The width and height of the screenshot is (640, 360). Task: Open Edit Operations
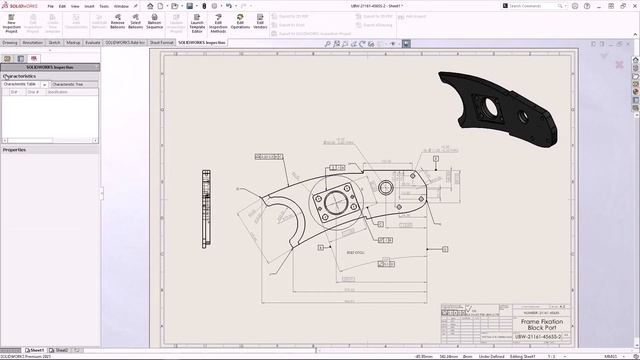click(240, 21)
